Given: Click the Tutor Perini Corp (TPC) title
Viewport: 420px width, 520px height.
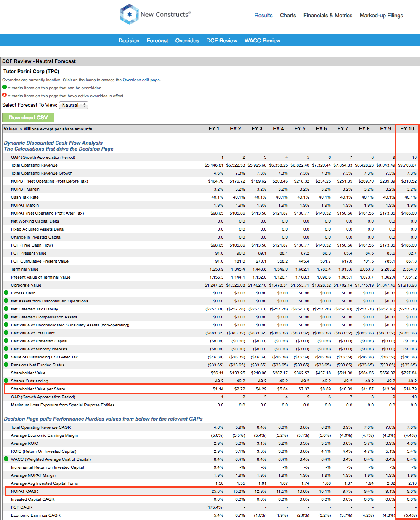Looking at the screenshot, I should 31,72.
